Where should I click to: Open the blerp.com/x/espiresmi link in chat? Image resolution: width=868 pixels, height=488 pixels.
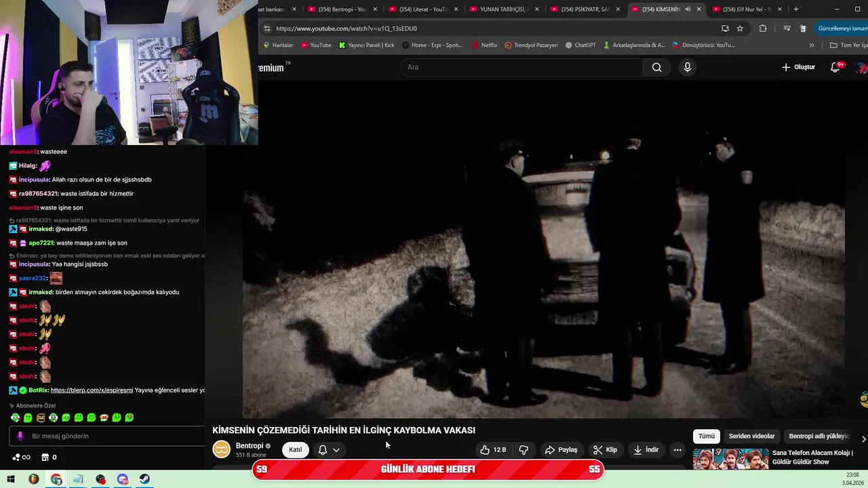(x=92, y=390)
